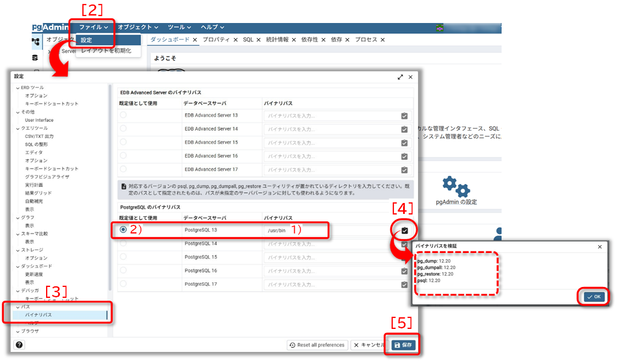Screen dimensions: 619x364
Task: Select PostgreSQL 15 default radio button
Action: pyautogui.click(x=123, y=257)
